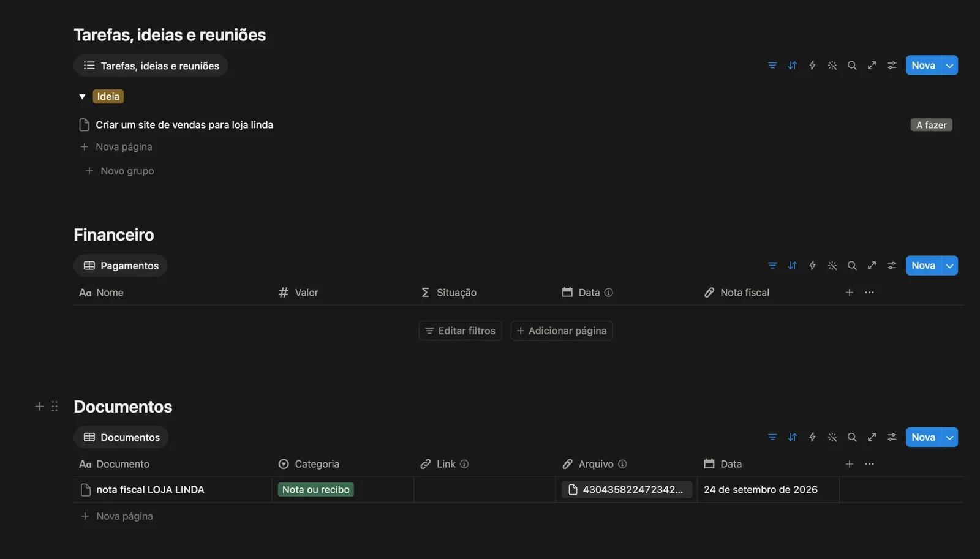Click A fazer status tag

pyautogui.click(x=931, y=125)
